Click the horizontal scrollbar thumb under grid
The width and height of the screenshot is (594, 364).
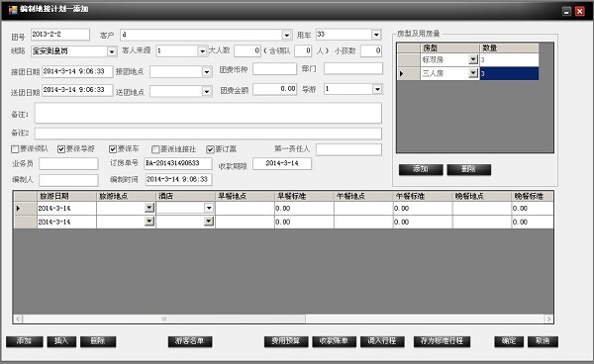164,318
